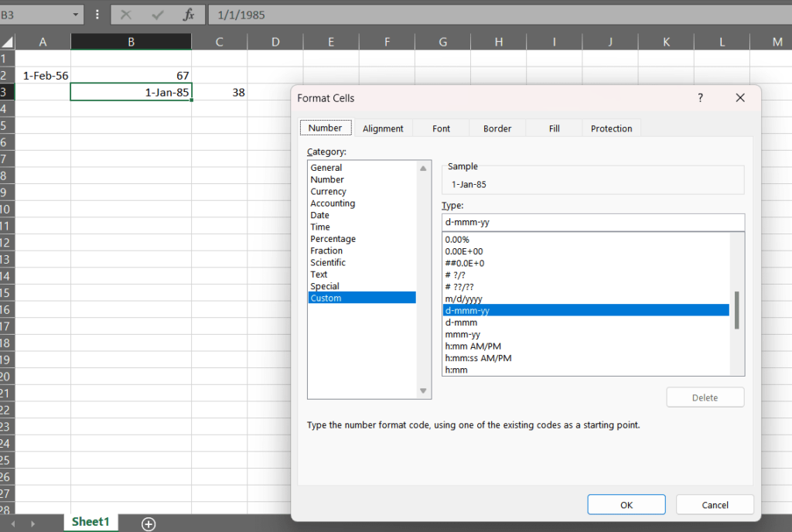Screen dimensions: 792x532
Task: Choose the h:mm AM/PM format type
Action: point(586,346)
